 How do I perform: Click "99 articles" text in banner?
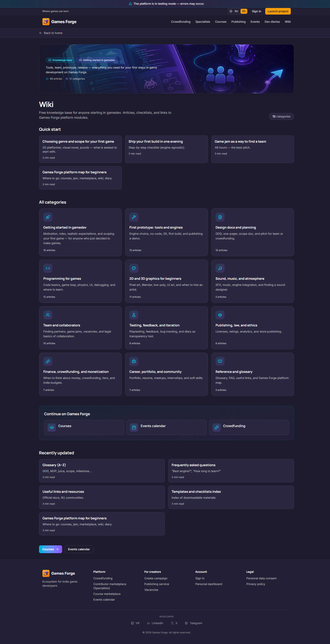pyautogui.click(x=56, y=79)
